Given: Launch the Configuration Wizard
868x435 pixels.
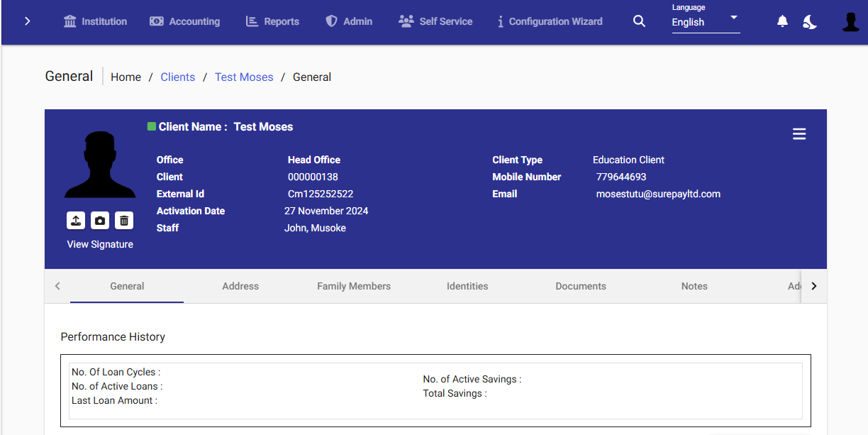Looking at the screenshot, I should pyautogui.click(x=550, y=21).
